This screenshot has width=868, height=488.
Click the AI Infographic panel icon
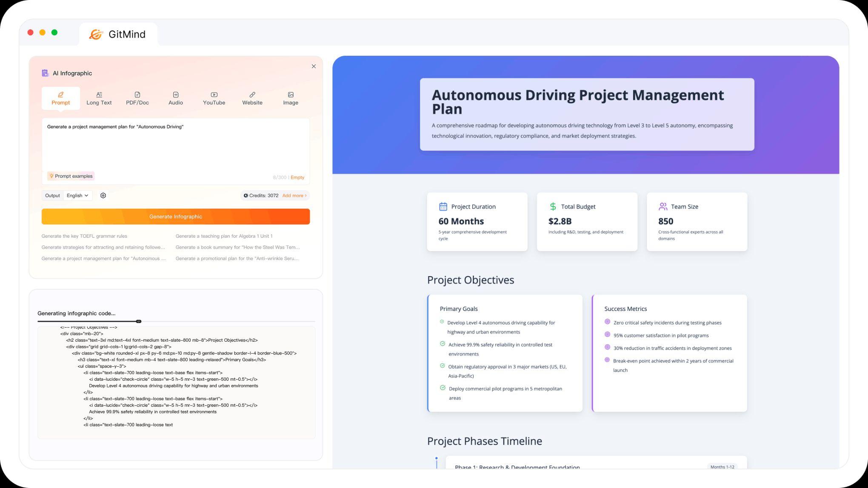click(45, 73)
